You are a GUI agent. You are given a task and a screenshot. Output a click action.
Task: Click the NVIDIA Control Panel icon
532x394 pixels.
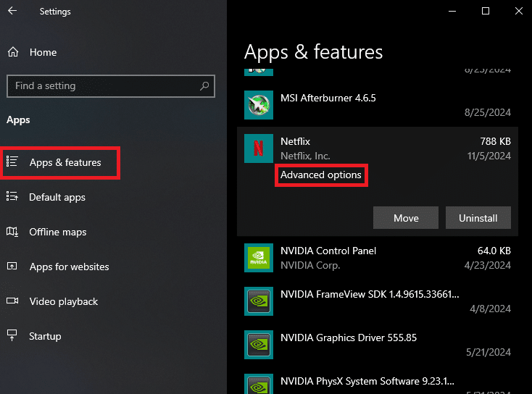pos(259,258)
